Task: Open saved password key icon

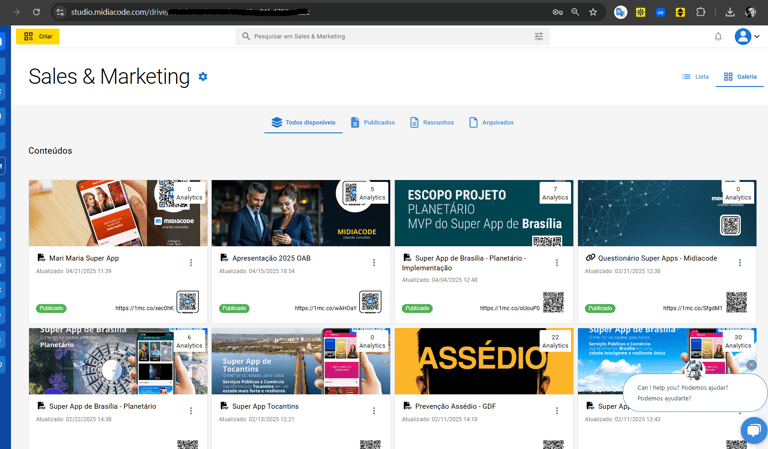Action: 557,12
